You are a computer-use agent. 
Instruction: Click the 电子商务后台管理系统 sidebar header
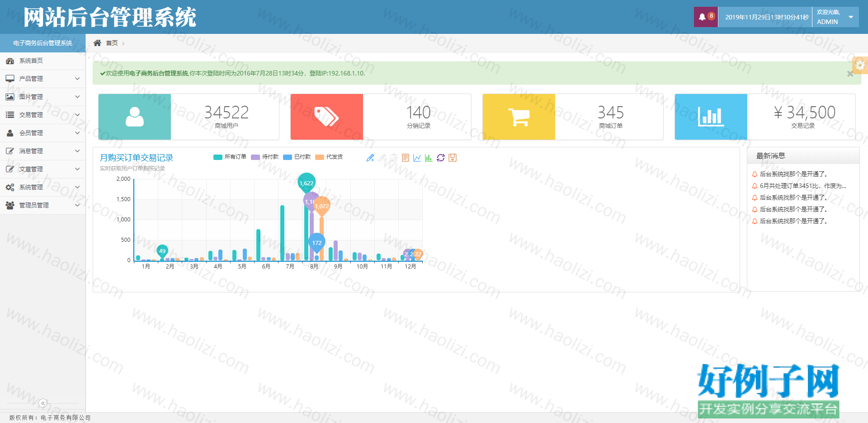[42, 43]
